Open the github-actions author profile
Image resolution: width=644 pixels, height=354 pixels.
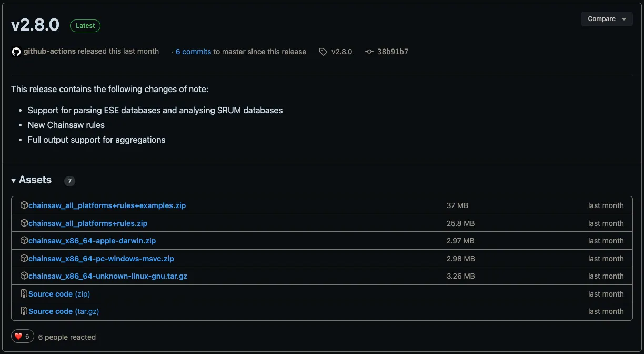click(49, 52)
